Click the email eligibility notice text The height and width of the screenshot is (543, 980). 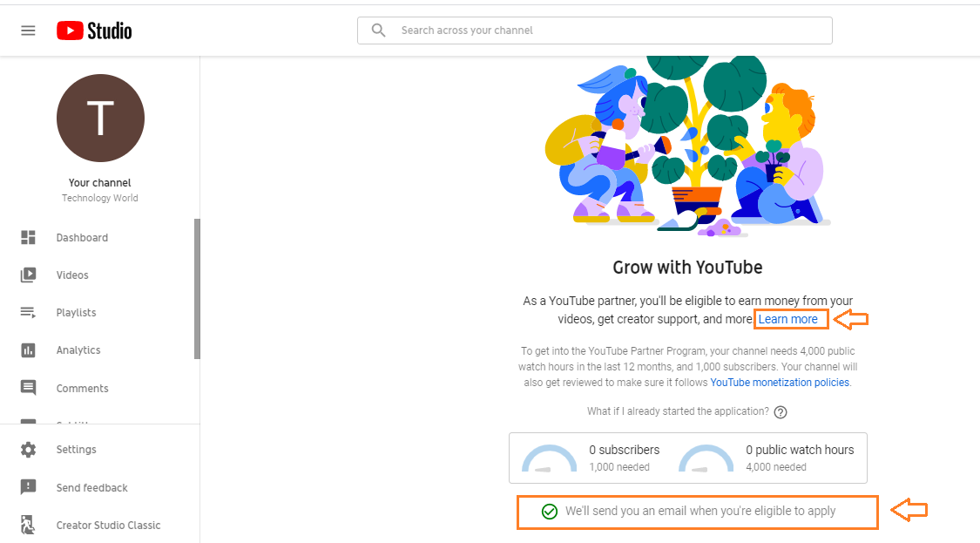click(x=700, y=511)
